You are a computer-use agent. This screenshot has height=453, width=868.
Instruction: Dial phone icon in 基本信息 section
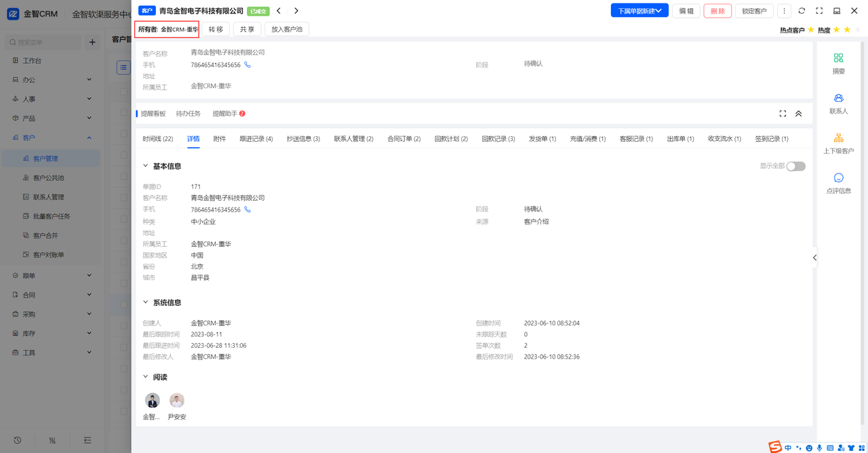(248, 210)
